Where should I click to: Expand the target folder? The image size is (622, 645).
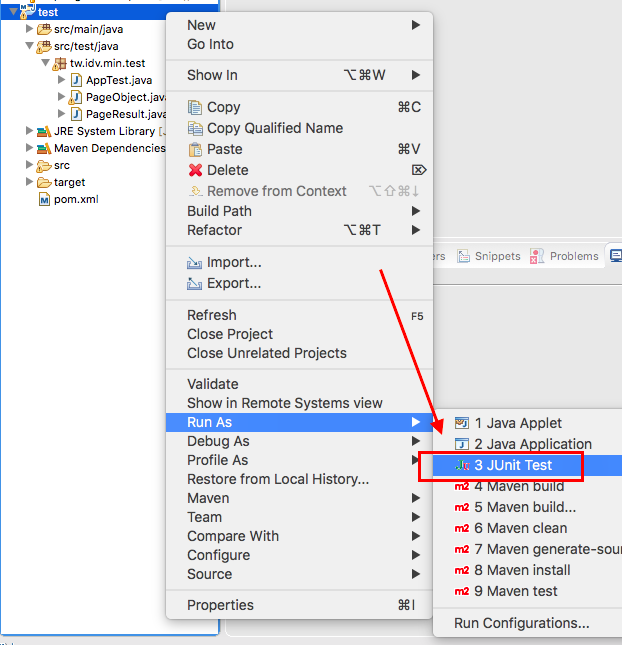tap(29, 182)
